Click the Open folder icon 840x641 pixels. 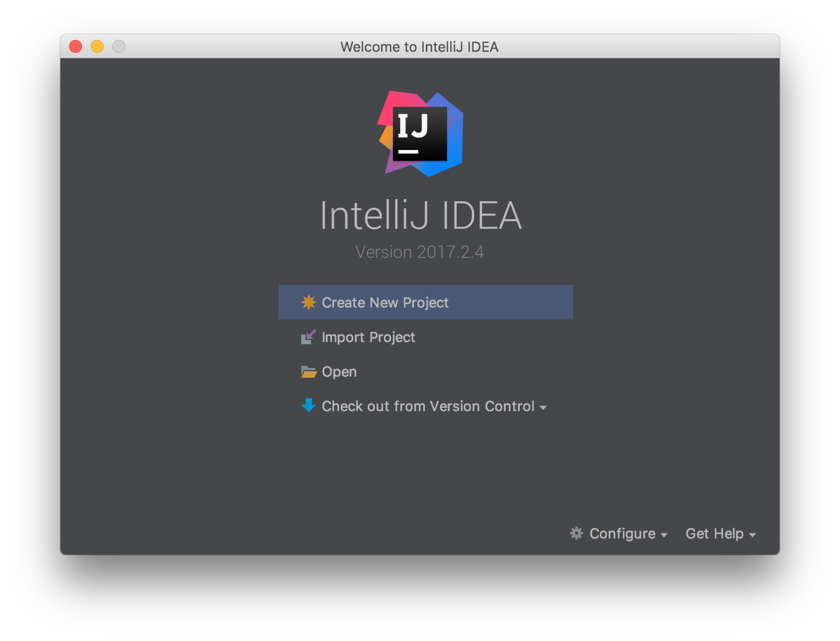(x=308, y=372)
